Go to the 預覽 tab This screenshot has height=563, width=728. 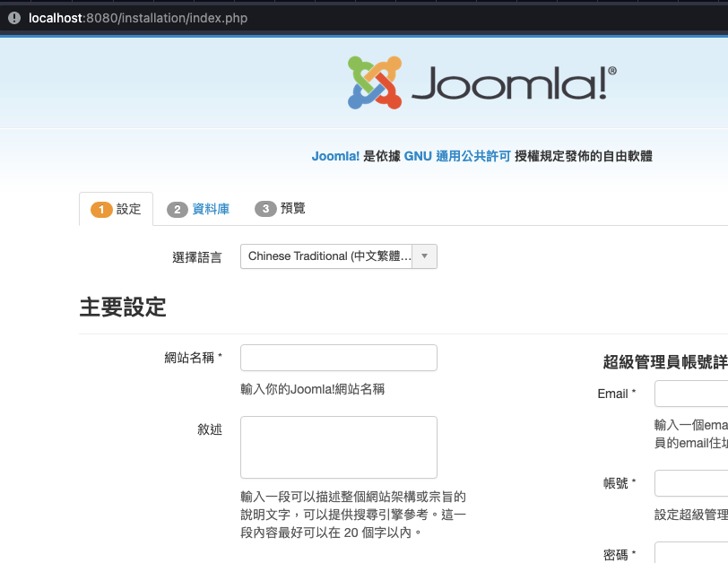pos(280,209)
